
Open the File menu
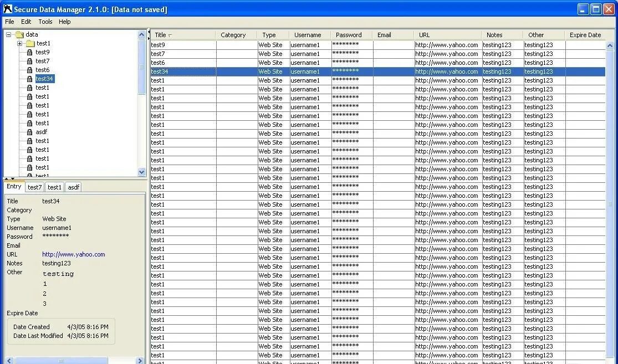tap(9, 22)
